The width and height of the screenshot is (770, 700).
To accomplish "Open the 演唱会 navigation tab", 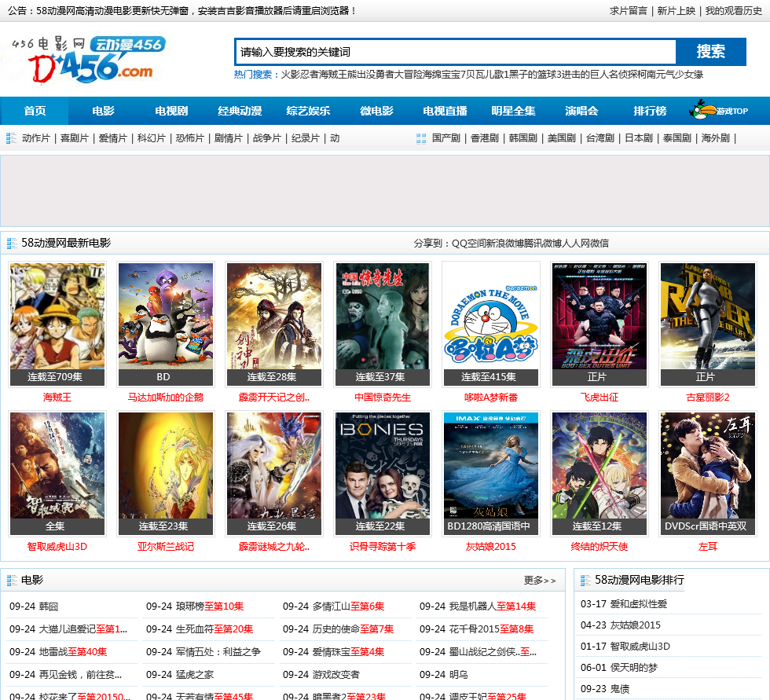I will pos(581,111).
